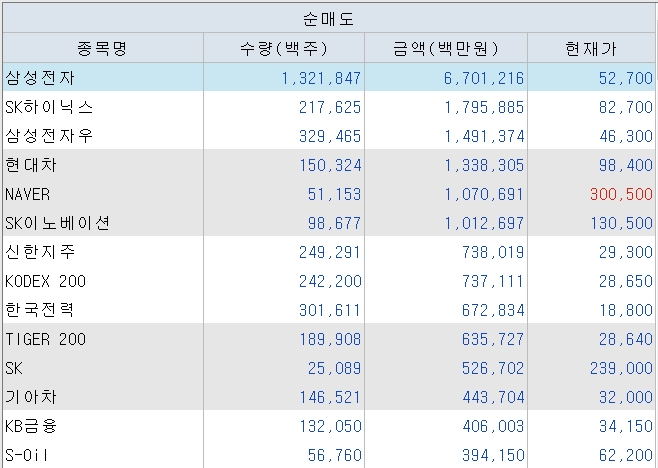658x468 pixels.
Task: Click amount value 1,012,697
Action: pos(484,223)
